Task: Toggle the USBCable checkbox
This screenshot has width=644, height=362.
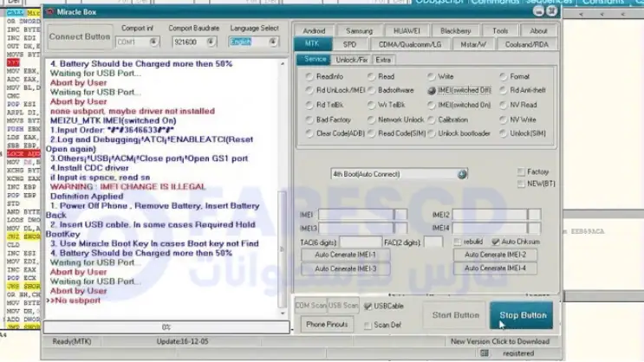Action: pyautogui.click(x=368, y=306)
